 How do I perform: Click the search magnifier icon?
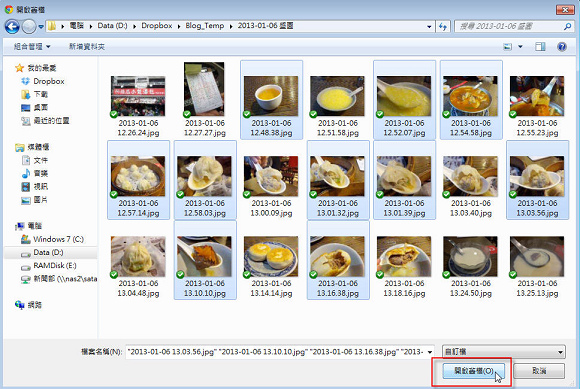coord(568,26)
